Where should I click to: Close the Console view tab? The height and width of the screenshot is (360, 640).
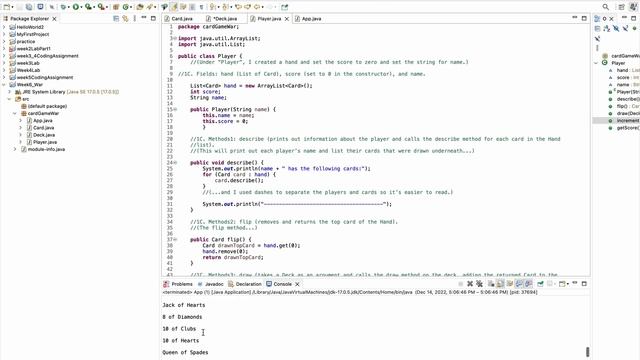(297, 284)
